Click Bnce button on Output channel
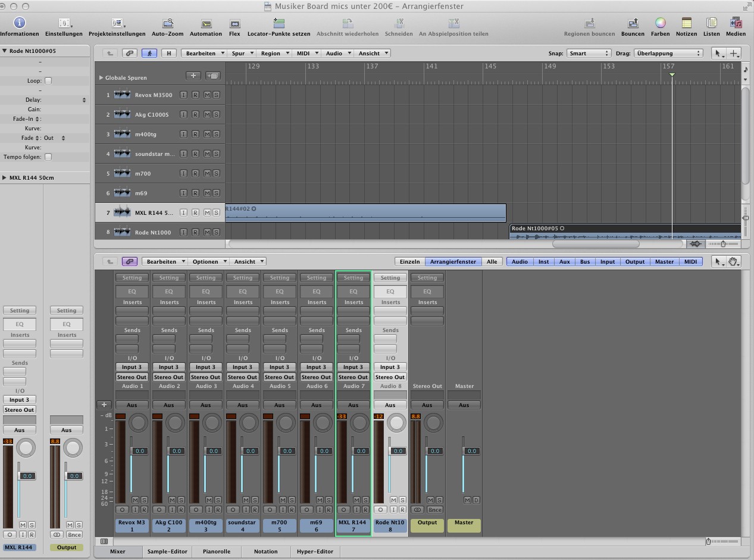Viewport: 754px width, 560px height. tap(435, 509)
